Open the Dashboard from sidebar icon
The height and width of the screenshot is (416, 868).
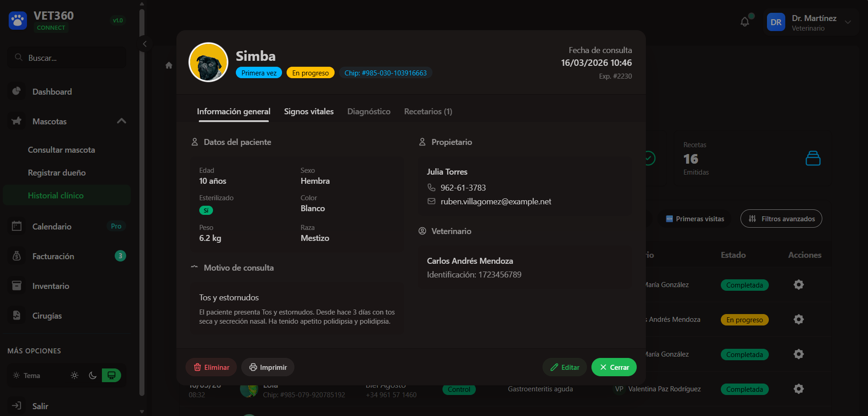point(17,91)
